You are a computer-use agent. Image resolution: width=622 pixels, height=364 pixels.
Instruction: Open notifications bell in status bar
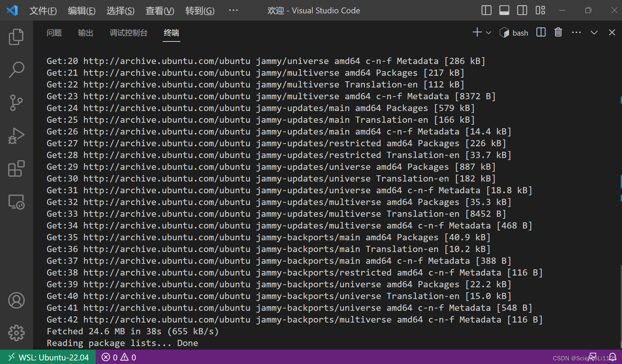point(613,357)
